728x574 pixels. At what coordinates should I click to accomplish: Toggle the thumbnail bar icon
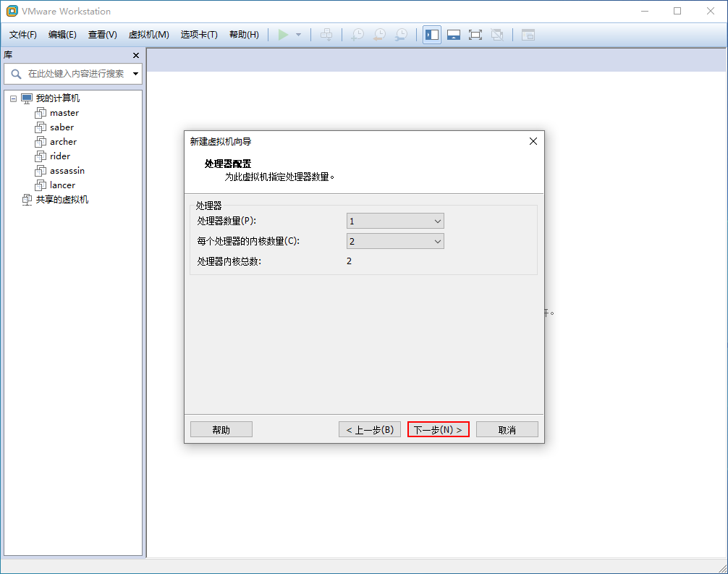454,35
